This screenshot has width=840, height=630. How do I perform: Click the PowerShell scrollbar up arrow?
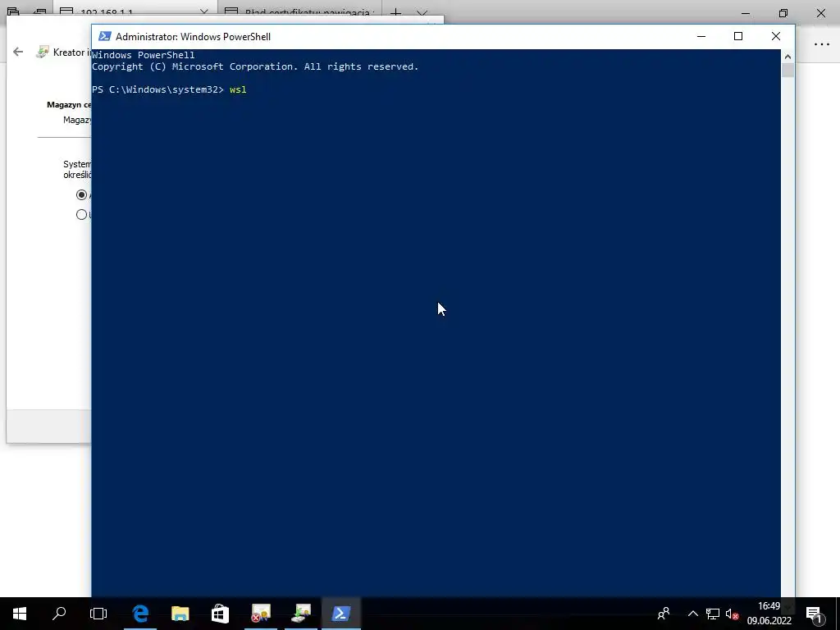click(x=787, y=57)
